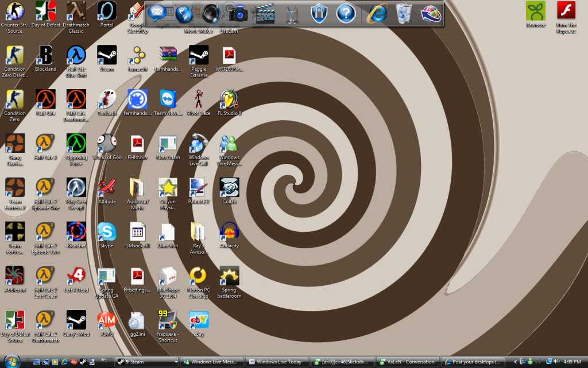Launch Half-Life 2 Episode One shortcut
The image size is (588, 368).
46,188
